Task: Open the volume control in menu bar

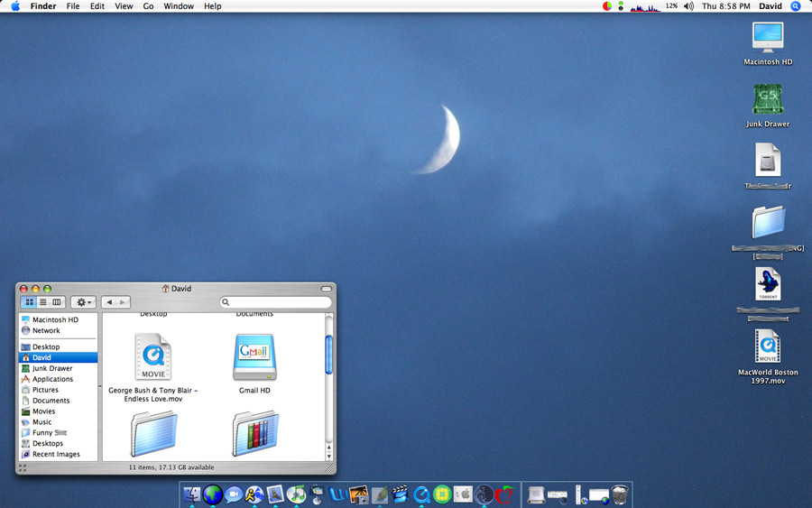Action: 689,6
